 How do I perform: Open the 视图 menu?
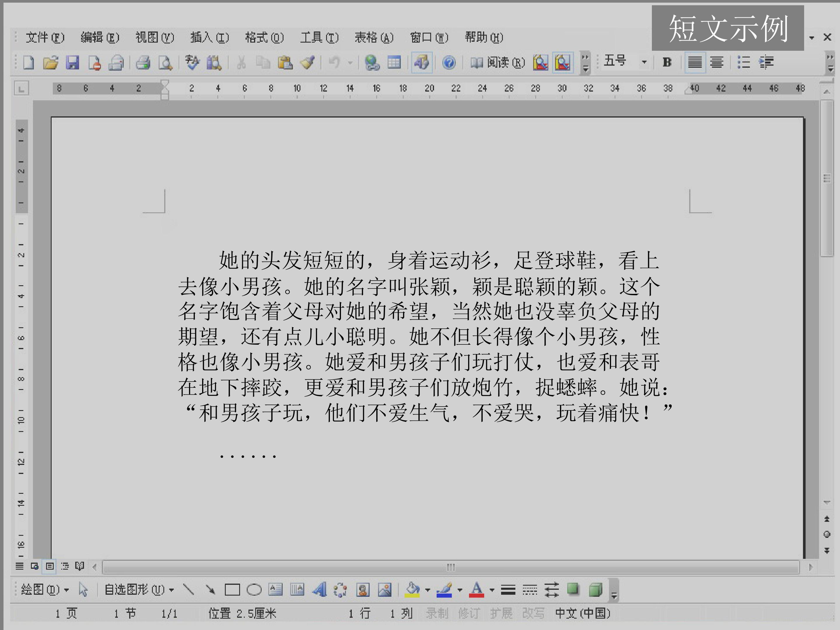click(155, 37)
